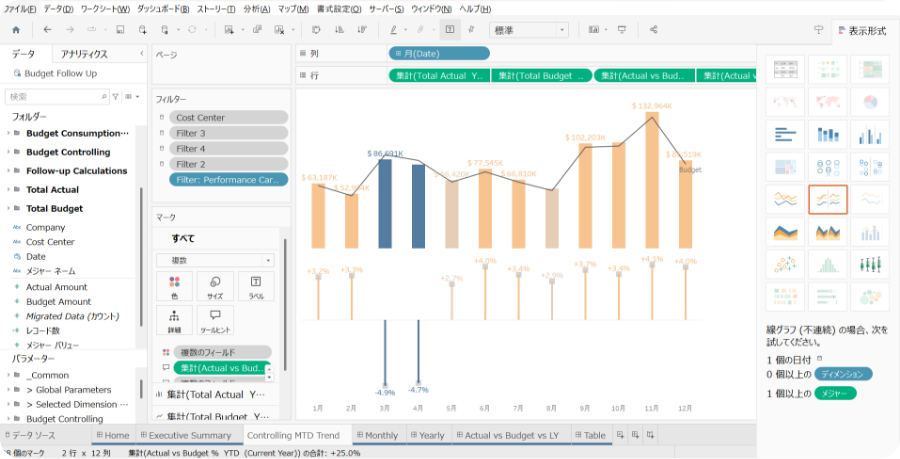
Task: Click the undo back arrow
Action: pyautogui.click(x=48, y=30)
